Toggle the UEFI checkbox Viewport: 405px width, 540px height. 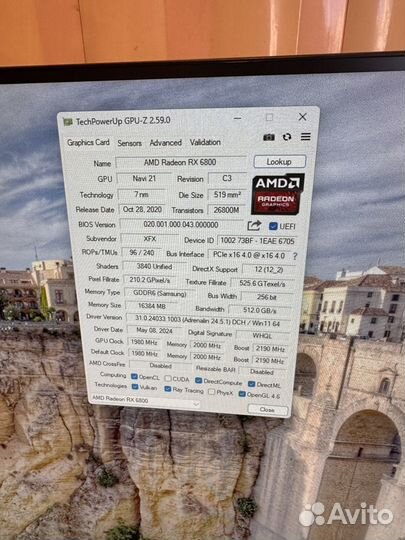tap(273, 226)
